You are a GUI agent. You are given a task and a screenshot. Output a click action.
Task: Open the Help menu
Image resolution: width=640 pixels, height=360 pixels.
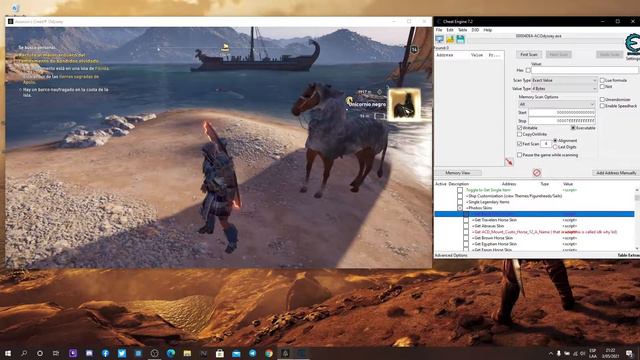(x=488, y=30)
